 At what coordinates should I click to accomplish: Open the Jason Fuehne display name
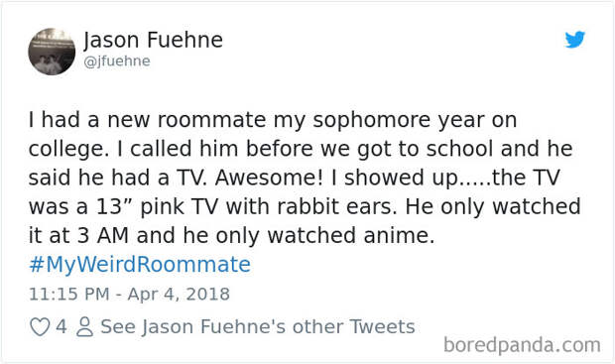(153, 40)
